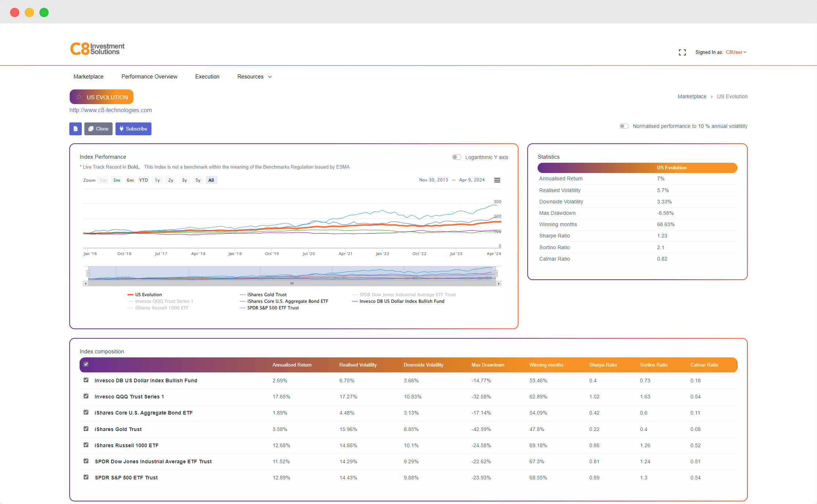Open the C8User account dropdown
Screen dimensions: 817x504
click(736, 52)
